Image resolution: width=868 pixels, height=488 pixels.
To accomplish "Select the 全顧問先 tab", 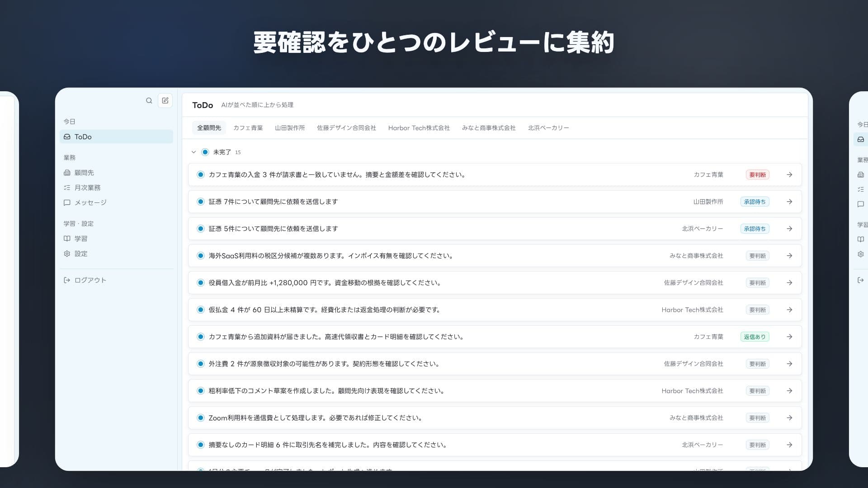I will (209, 128).
